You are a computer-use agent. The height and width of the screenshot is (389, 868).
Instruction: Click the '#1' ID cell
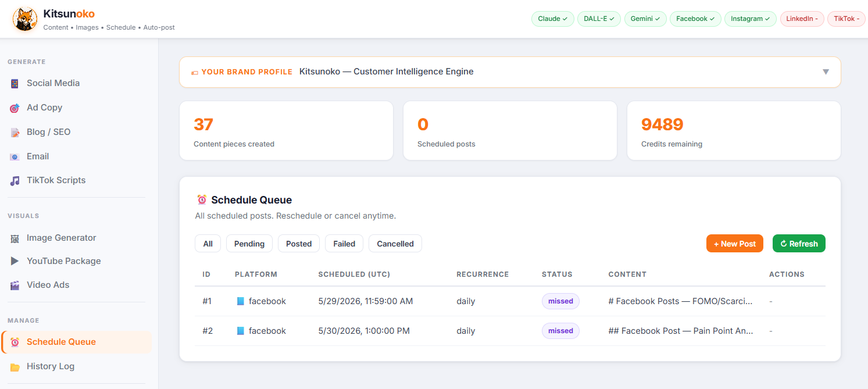point(207,301)
